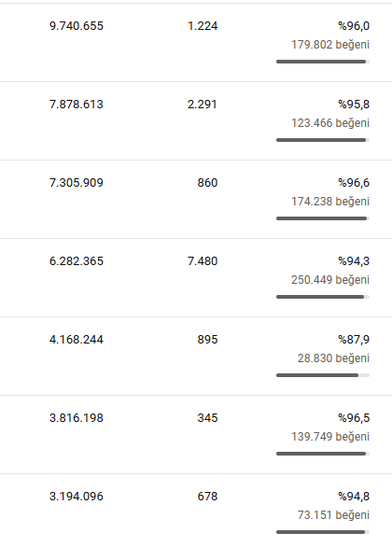392x547 pixels.
Task: Click the 174.238 beğeni text
Action: tap(330, 202)
